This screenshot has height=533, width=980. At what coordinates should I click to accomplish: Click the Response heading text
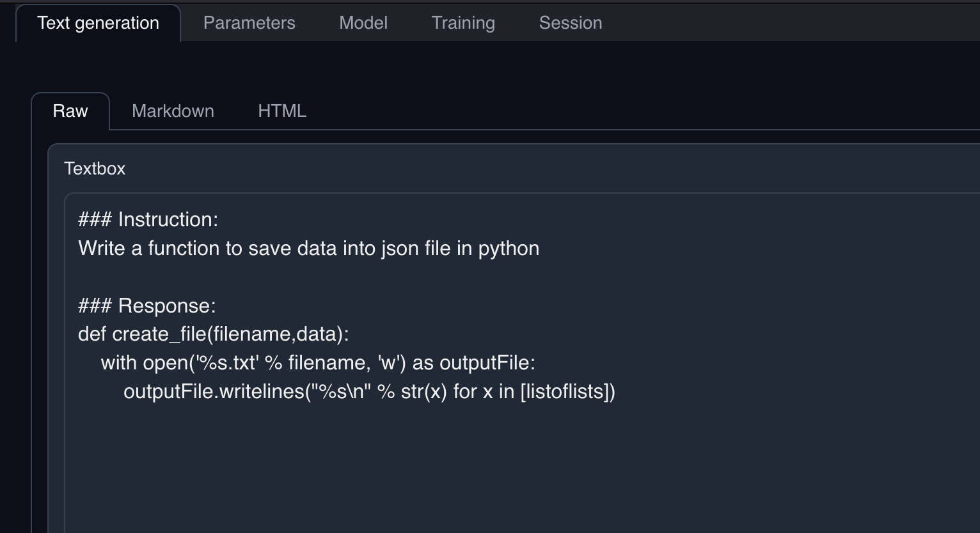tap(147, 305)
